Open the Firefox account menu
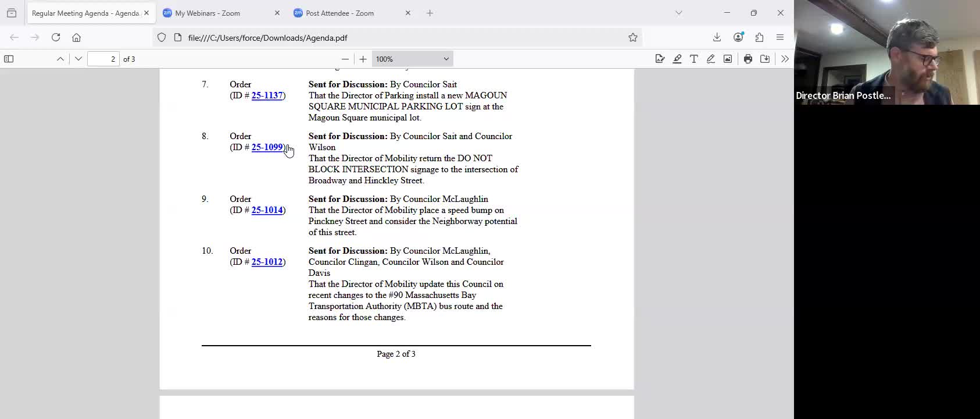The image size is (980, 419). point(738,37)
